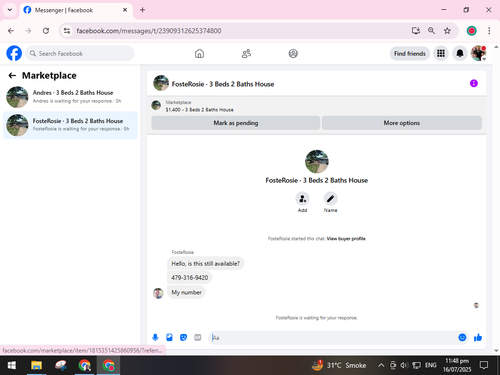Open the notifications bell

pos(460,53)
